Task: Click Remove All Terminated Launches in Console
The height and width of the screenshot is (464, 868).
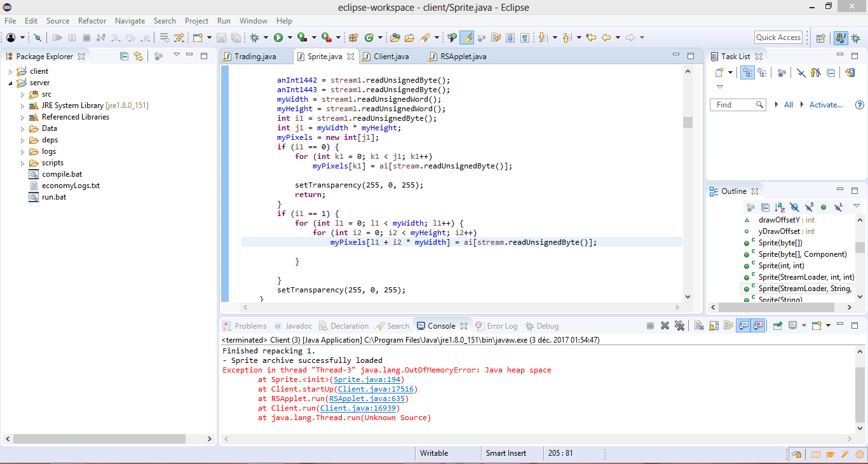Action: (x=679, y=326)
